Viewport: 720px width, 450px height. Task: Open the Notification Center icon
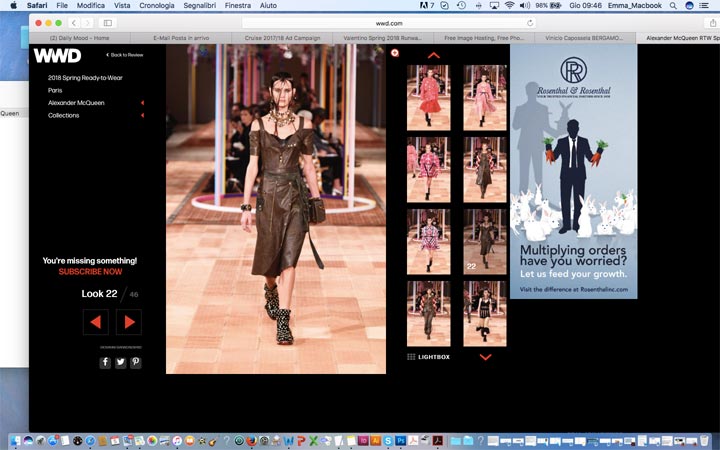pyautogui.click(x=703, y=6)
